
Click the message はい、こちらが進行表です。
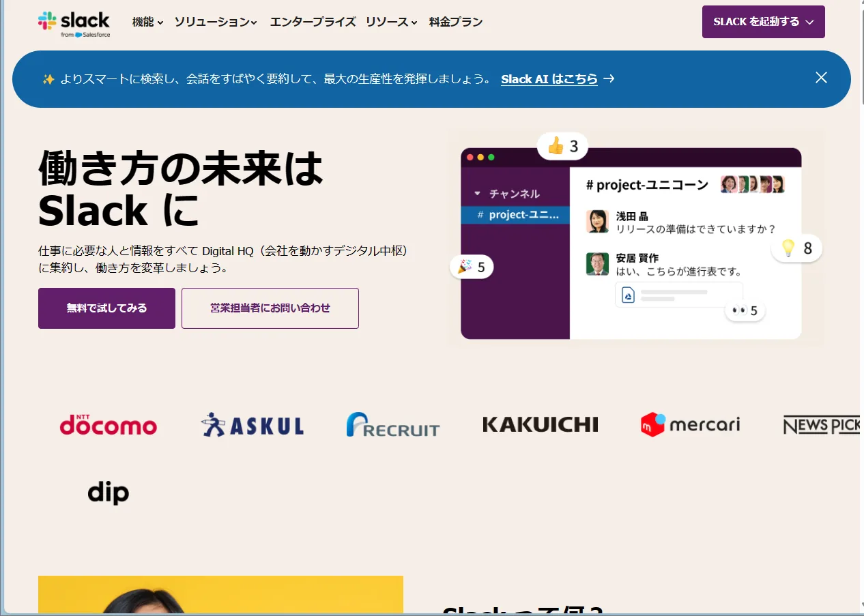678,272
